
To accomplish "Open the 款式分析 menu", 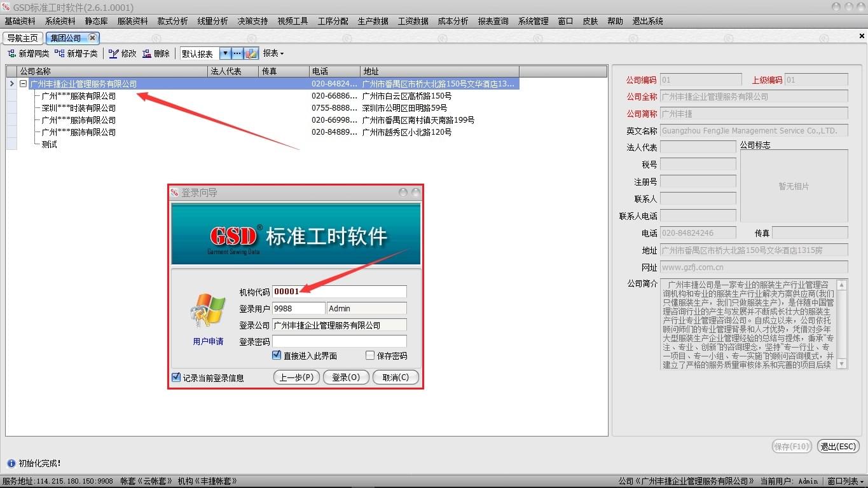I will (x=172, y=21).
